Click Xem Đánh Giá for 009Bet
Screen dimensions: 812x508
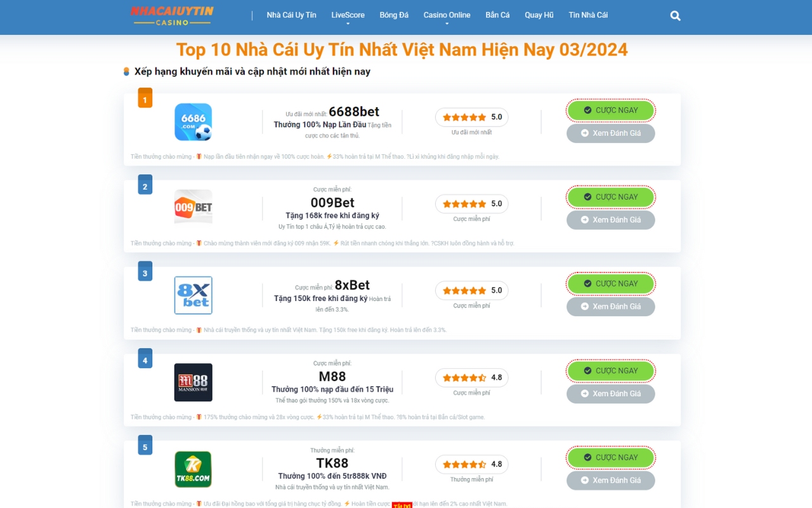pyautogui.click(x=610, y=220)
